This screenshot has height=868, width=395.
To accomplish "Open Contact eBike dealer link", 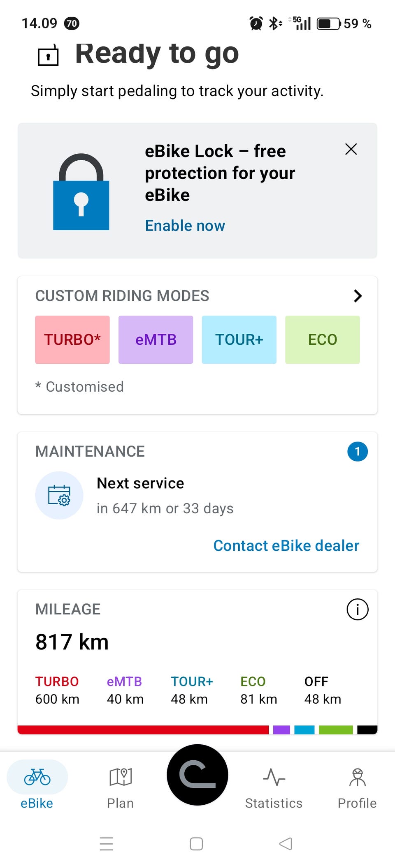I will coord(286,546).
